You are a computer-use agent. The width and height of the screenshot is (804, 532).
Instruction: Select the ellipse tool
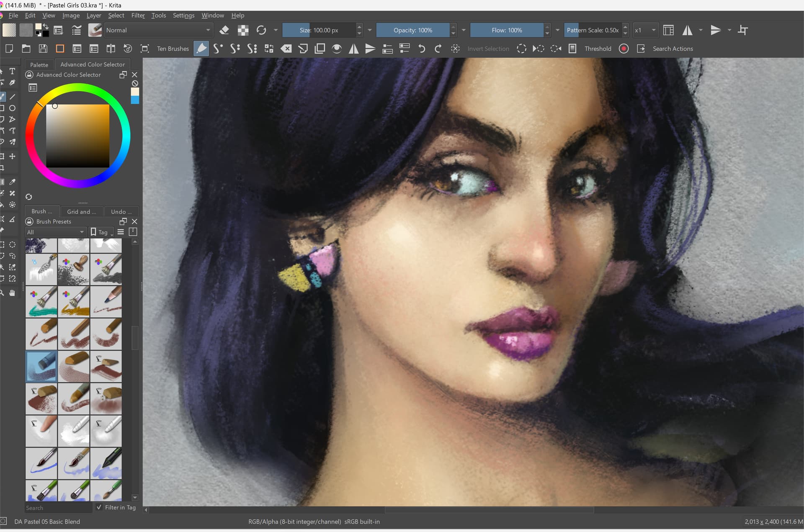tap(12, 108)
